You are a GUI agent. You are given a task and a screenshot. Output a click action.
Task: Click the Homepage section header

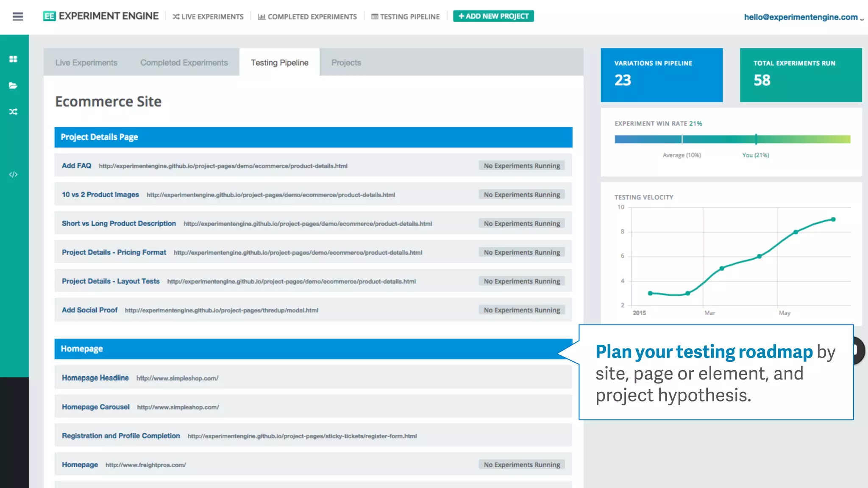pyautogui.click(x=313, y=349)
